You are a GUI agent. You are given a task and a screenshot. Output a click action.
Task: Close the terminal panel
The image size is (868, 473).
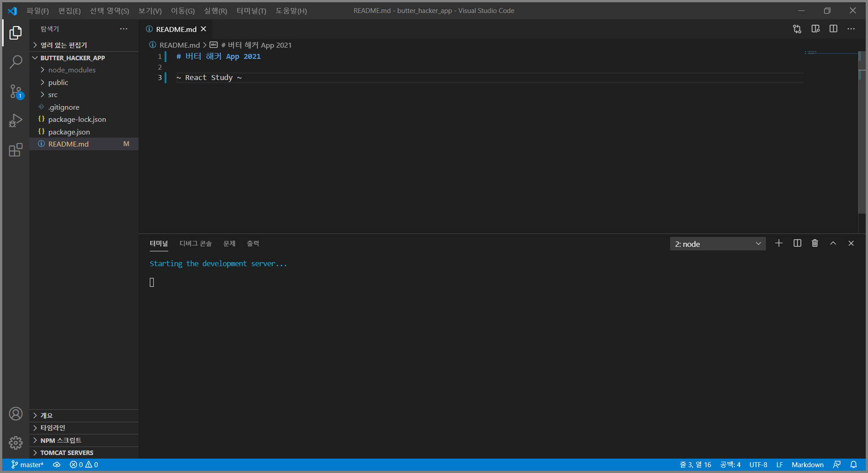851,243
